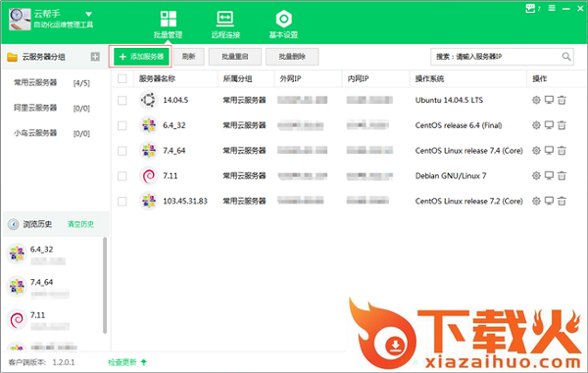588x373 pixels.
Task: Check the box for server 7.11
Action: pyautogui.click(x=122, y=175)
